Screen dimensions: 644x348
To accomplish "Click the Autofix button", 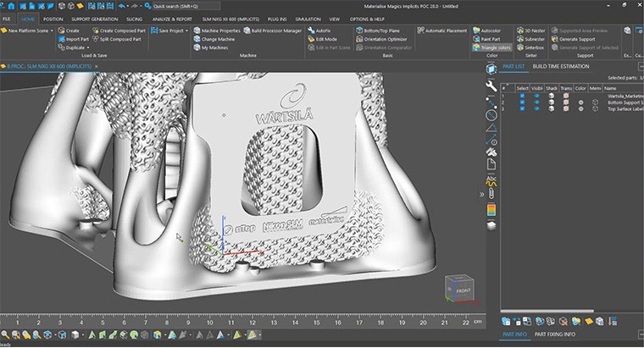I will tap(318, 30).
